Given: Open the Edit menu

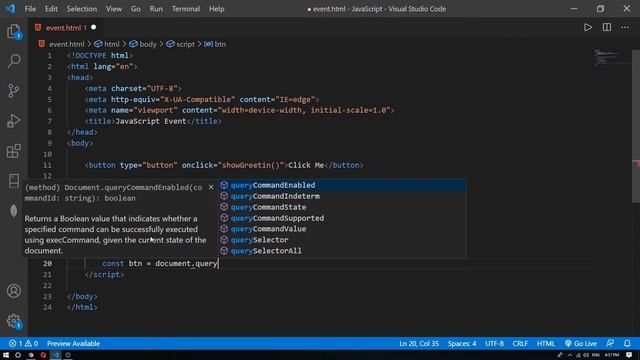Looking at the screenshot, I should 51,9.
